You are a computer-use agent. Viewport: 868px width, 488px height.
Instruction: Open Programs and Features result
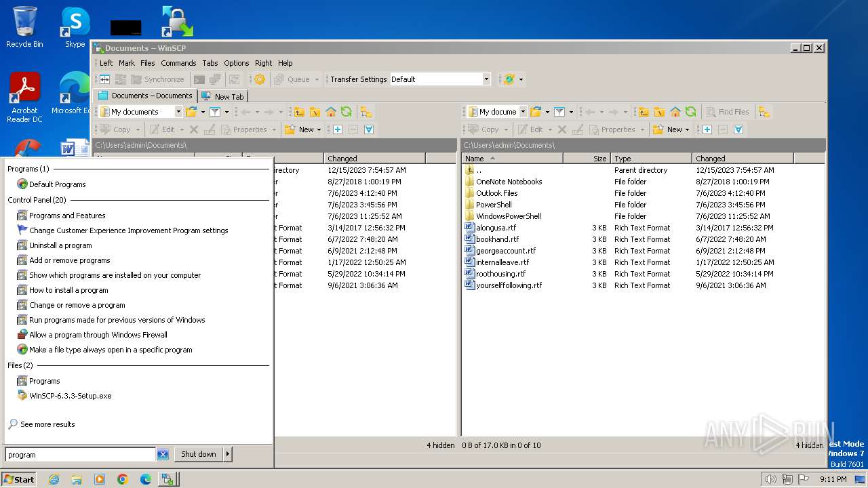[x=67, y=216]
